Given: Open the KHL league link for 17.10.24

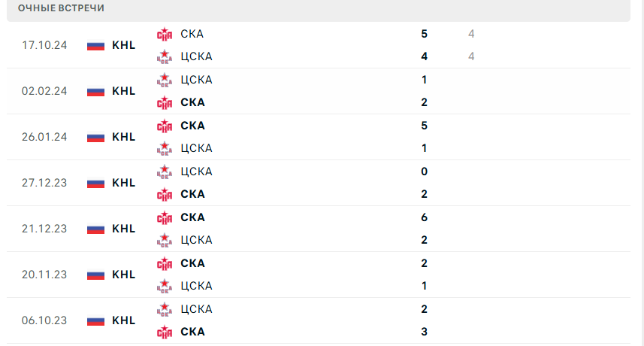Looking at the screenshot, I should [124, 45].
